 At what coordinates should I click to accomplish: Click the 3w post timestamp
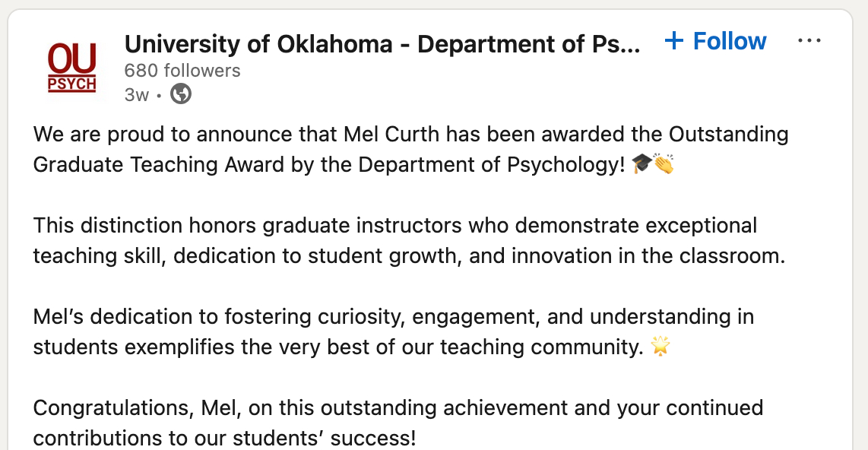tap(137, 94)
